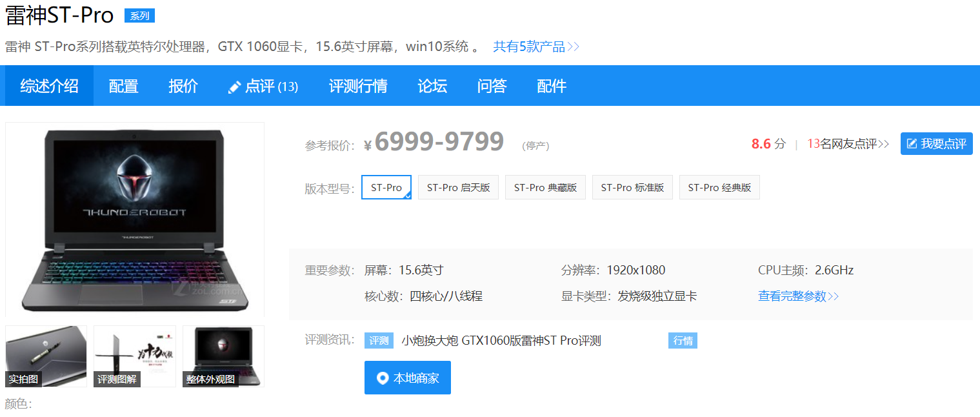
Task: Open the 实拍图 thumbnail
Action: pyautogui.click(x=46, y=356)
